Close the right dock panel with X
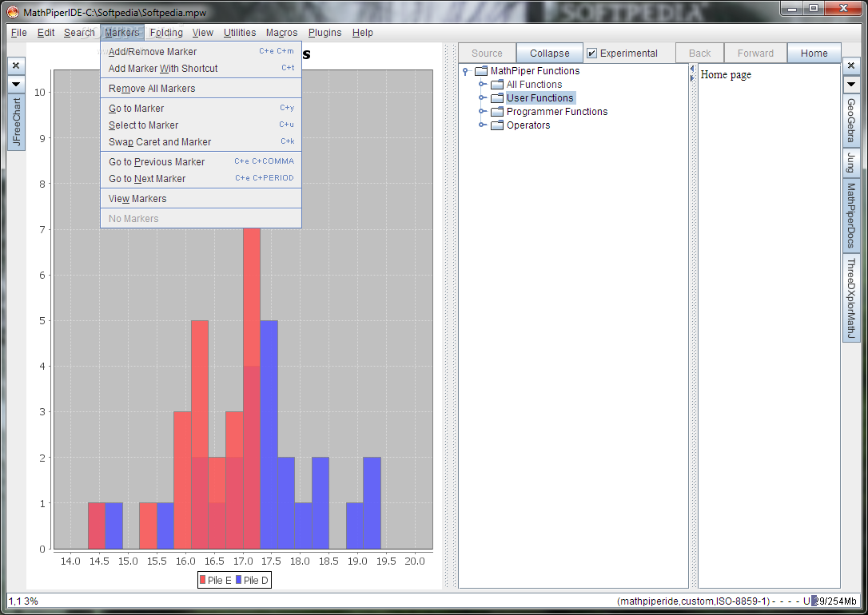Image resolution: width=868 pixels, height=615 pixels. (851, 65)
